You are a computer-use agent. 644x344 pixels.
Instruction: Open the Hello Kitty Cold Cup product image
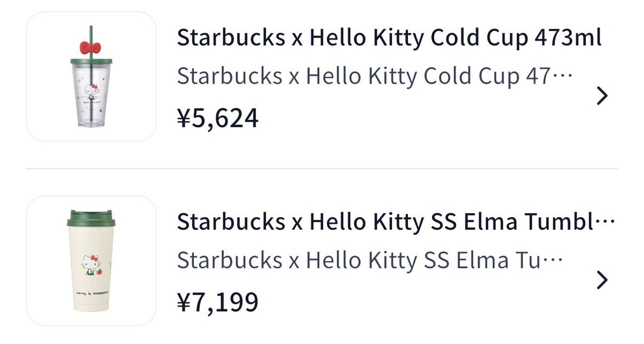(x=91, y=76)
